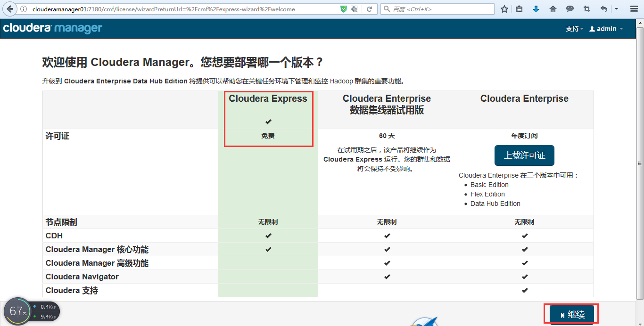The height and width of the screenshot is (326, 644).
Task: Open site information icon in address bar
Action: coord(24,9)
